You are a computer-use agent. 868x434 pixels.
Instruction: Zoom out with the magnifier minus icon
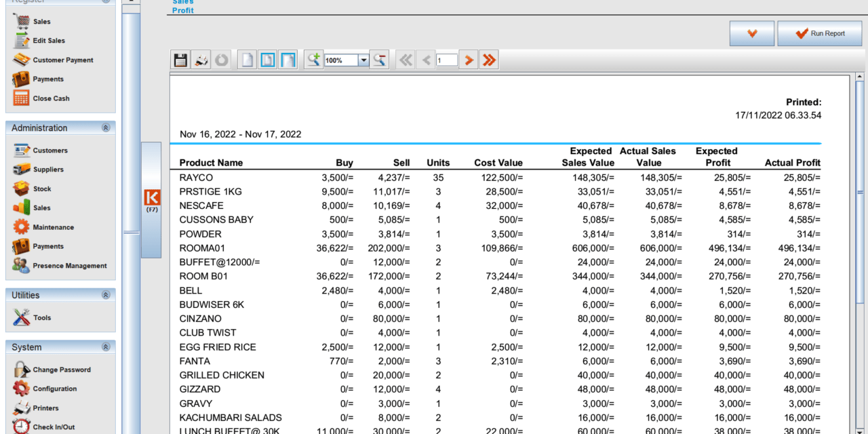[x=380, y=60]
